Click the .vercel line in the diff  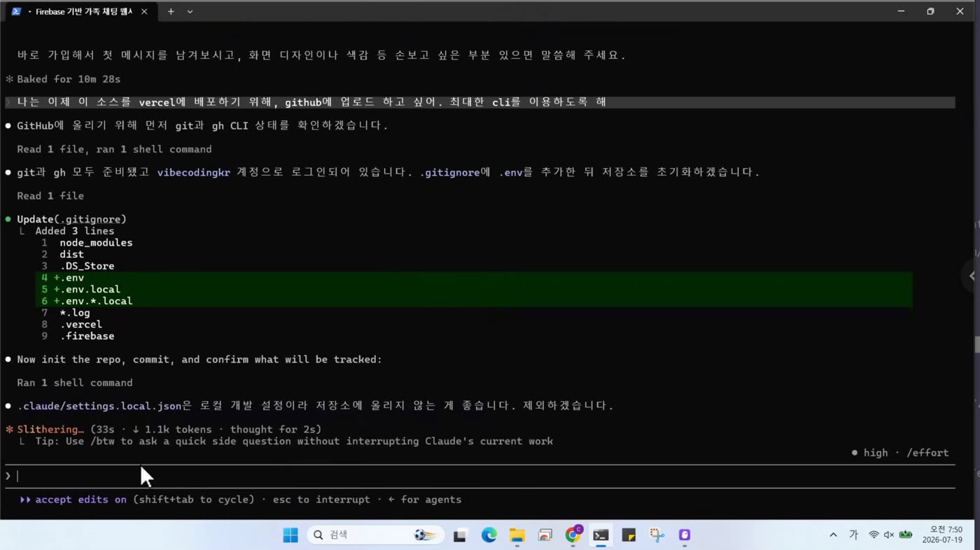click(81, 324)
